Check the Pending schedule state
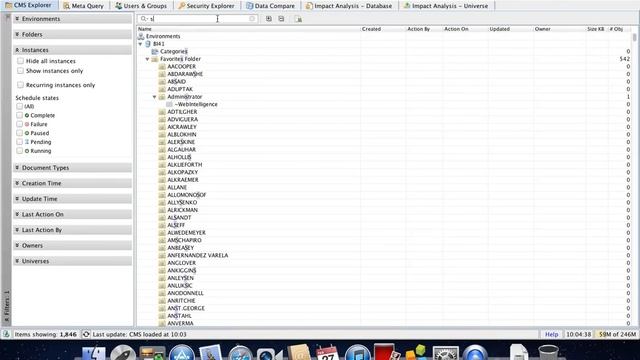The height and width of the screenshot is (360, 640). [x=20, y=142]
